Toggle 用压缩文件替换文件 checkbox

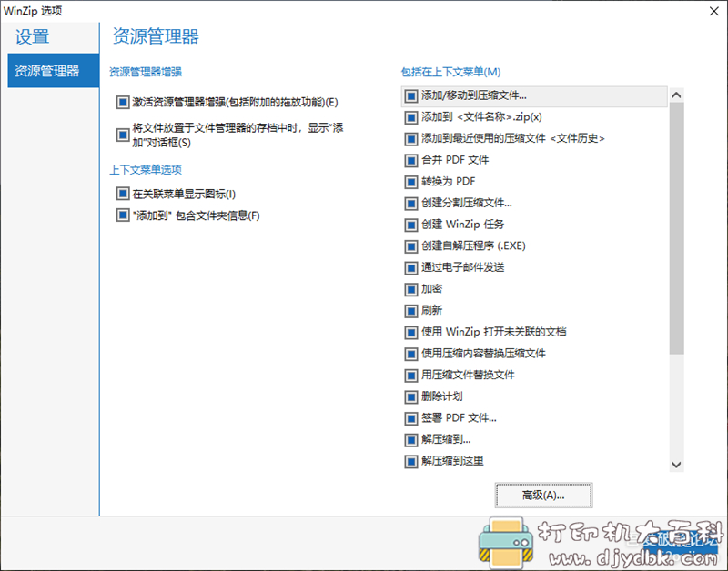[411, 376]
